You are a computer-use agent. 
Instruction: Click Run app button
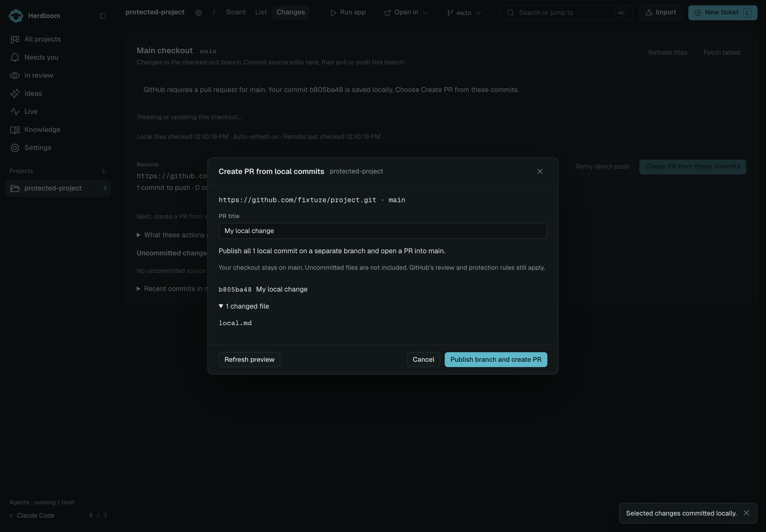click(348, 13)
